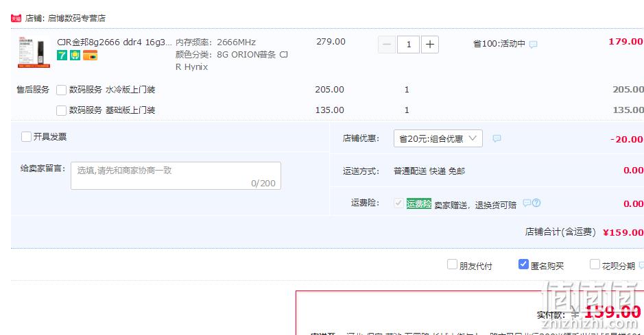Enable 花呗分期 installment checkbox
Viewport: 644px width, 335px height.
(595, 264)
